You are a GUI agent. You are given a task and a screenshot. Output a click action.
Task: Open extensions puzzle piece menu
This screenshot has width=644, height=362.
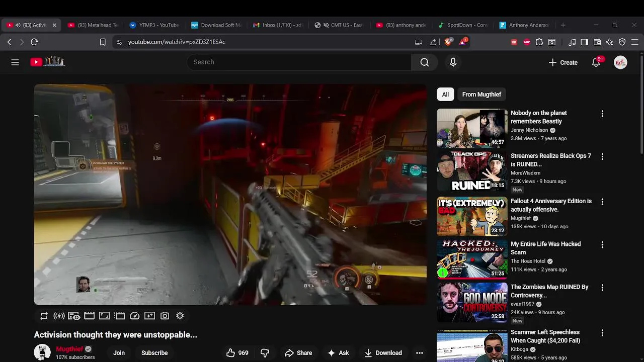coord(539,42)
